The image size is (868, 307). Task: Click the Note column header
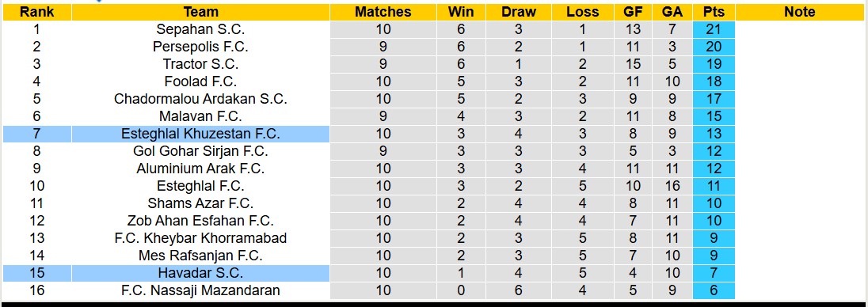pos(799,12)
